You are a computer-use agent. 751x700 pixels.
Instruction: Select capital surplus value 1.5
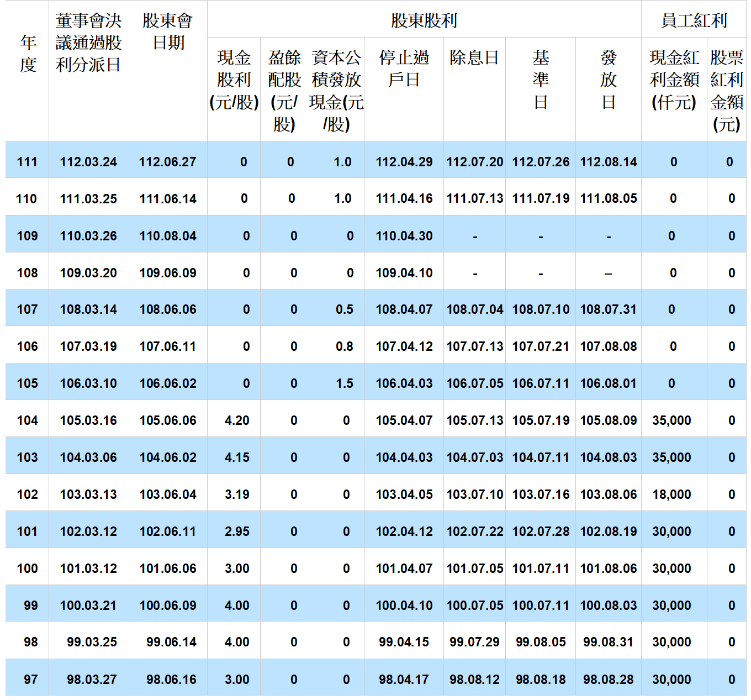pos(345,383)
